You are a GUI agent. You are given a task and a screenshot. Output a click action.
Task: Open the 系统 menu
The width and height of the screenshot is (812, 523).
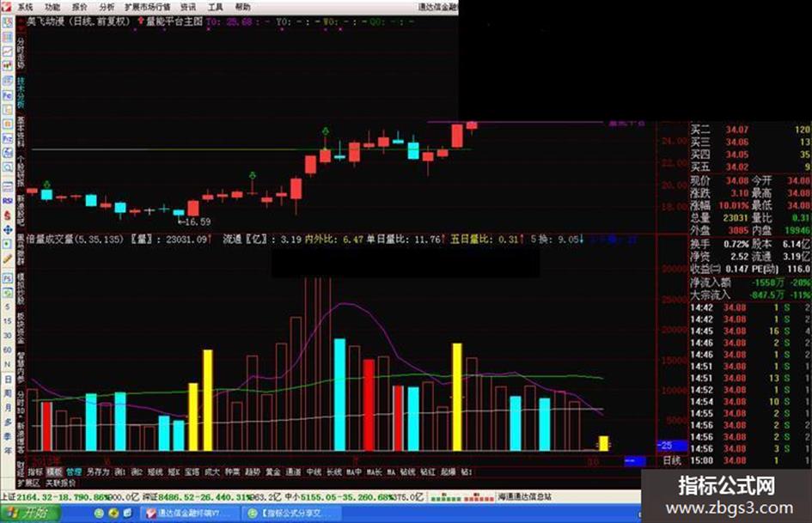25,7
